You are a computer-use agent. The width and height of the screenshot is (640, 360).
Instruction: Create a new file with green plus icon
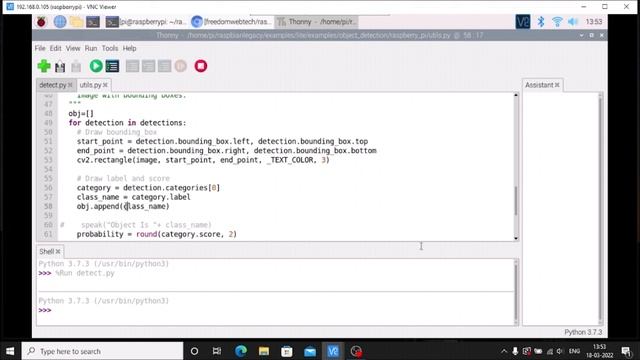coord(44,66)
